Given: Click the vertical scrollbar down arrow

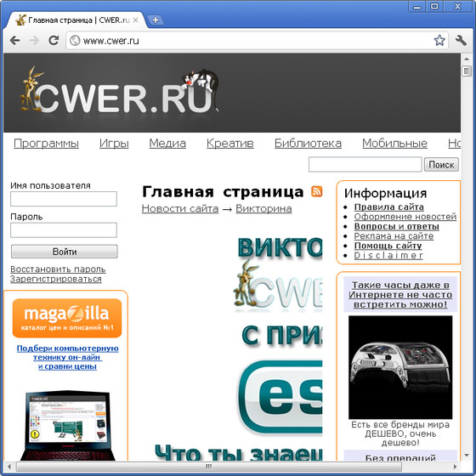Looking at the screenshot, I should coord(467,456).
